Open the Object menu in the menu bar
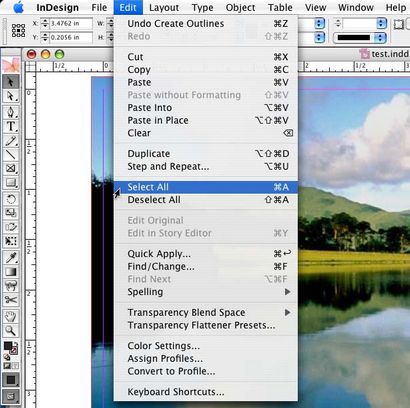Viewport: 410px width, 408px height. coord(240,7)
